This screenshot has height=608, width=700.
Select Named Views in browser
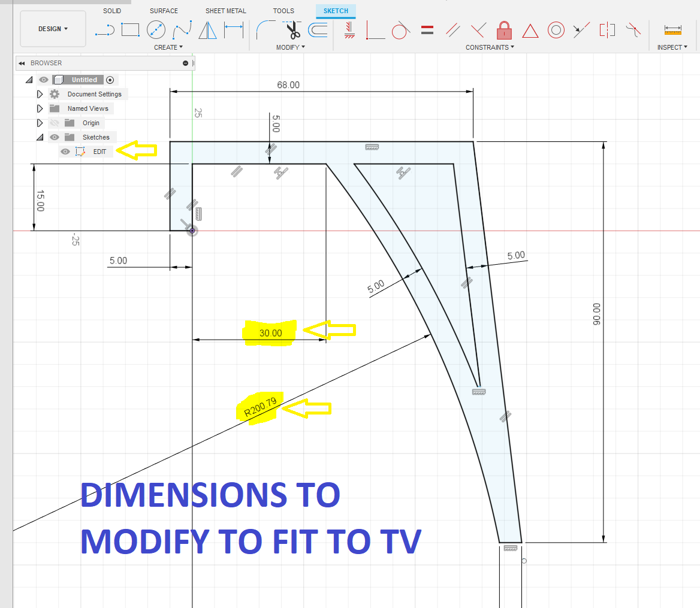coord(88,108)
